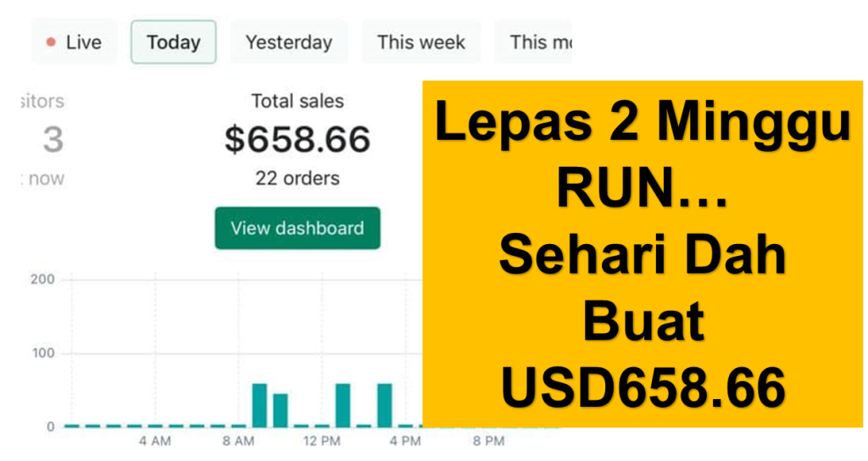Select the partially visible This month tab
The width and height of the screenshot is (868, 461).
539,42
